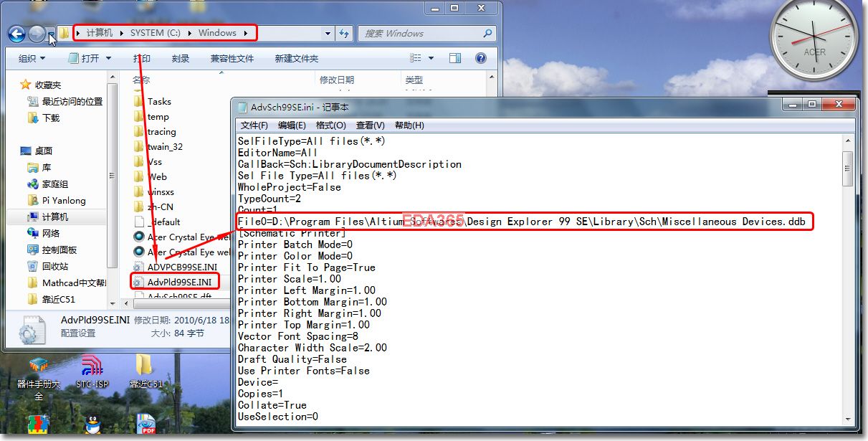Open the QQ penguin desktop icon
This screenshot has width=868, height=441.
tap(92, 426)
